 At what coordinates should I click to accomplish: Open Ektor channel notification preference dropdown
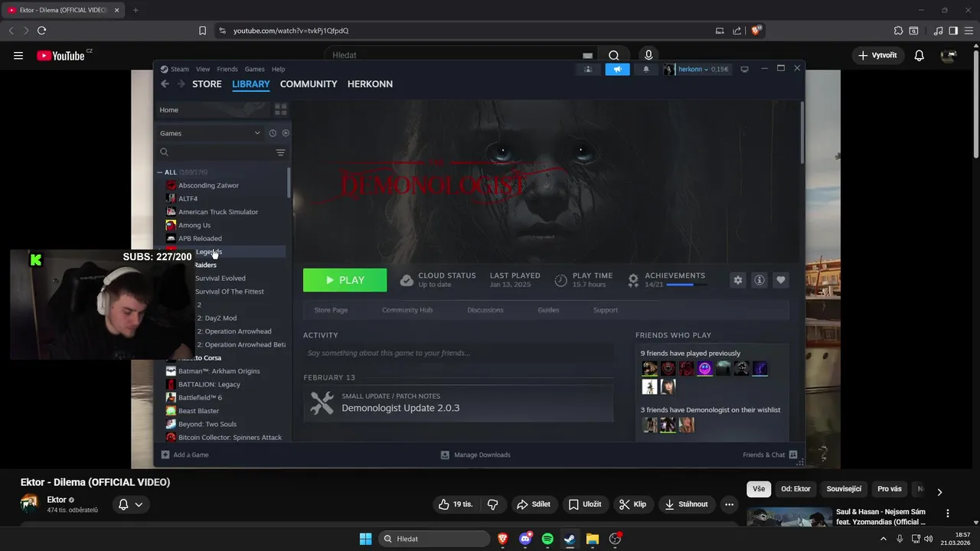coord(130,504)
